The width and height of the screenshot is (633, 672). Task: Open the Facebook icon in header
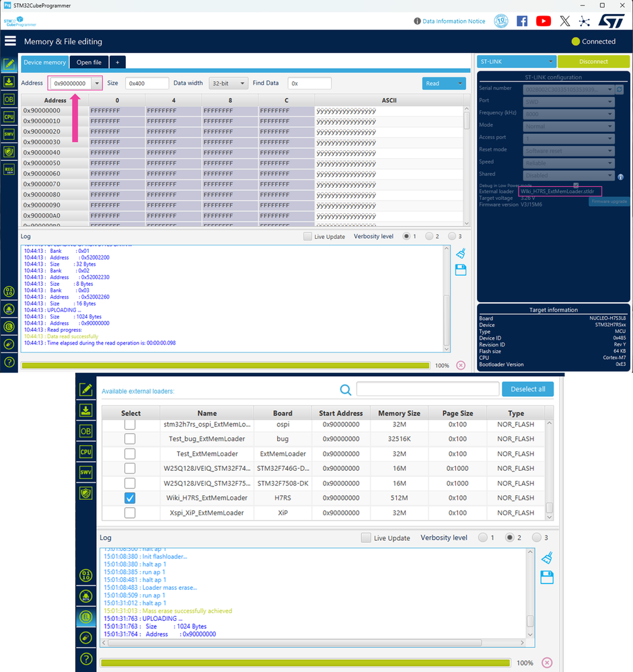pos(522,21)
